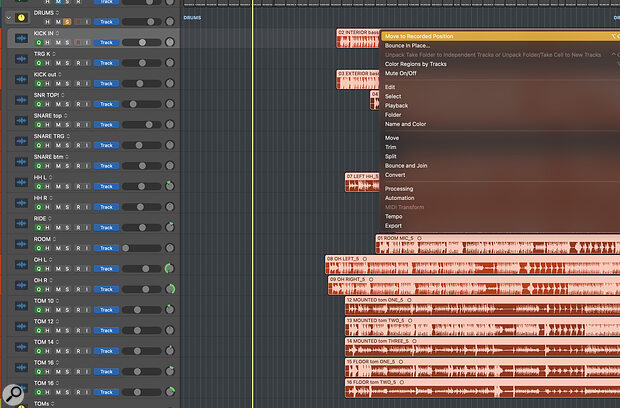Open automation mode menu on TOM 10

coord(106,310)
